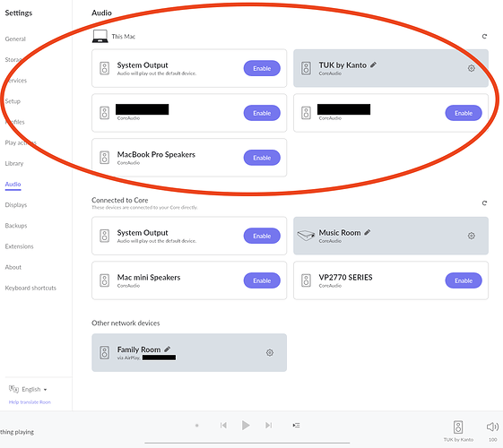The height and width of the screenshot is (448, 503).
Task: Open About settings tab
Action: (x=13, y=267)
